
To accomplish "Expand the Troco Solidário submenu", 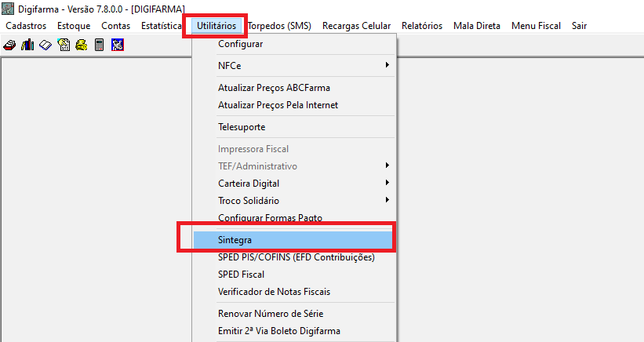I will click(302, 201).
